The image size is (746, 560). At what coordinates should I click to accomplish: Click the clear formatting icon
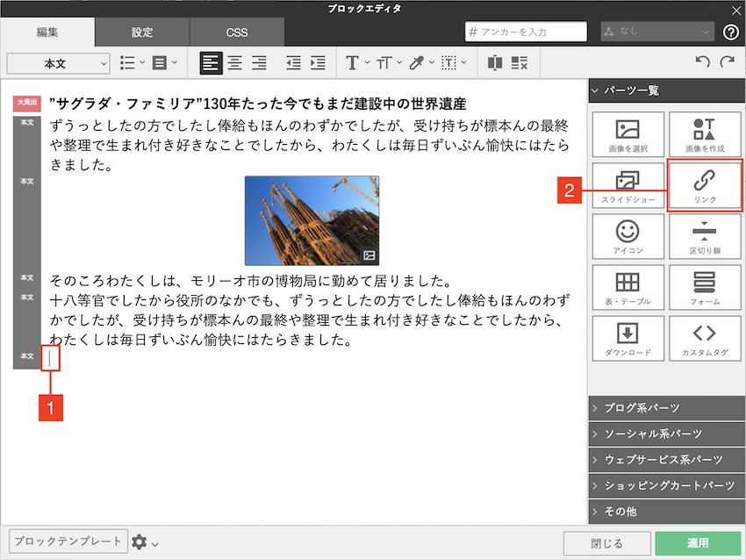coord(519,63)
